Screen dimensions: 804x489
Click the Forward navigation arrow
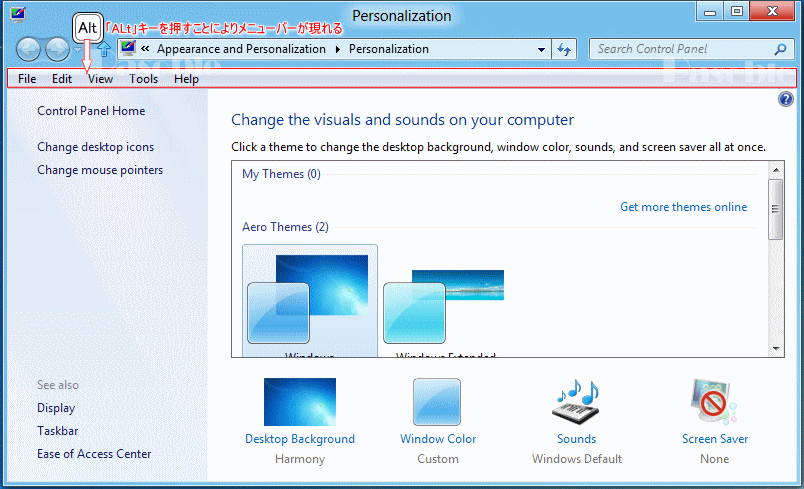[x=57, y=50]
